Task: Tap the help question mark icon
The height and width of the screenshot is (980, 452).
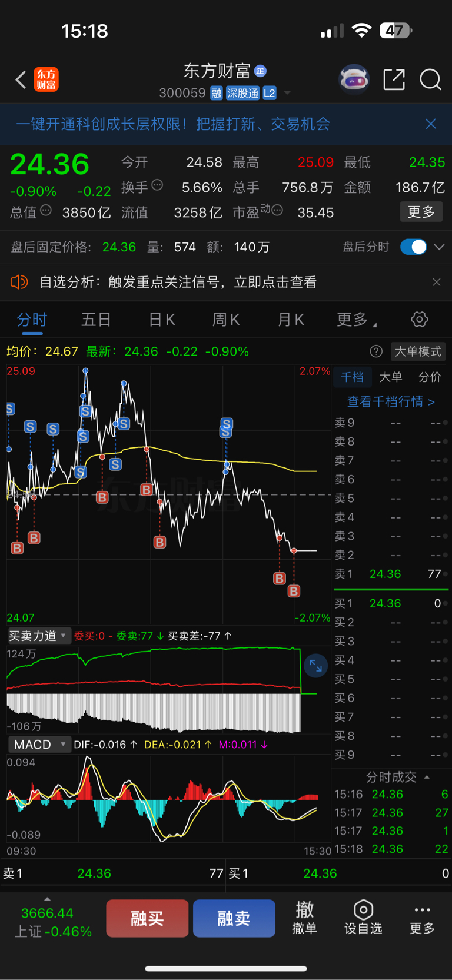Action: (x=376, y=351)
